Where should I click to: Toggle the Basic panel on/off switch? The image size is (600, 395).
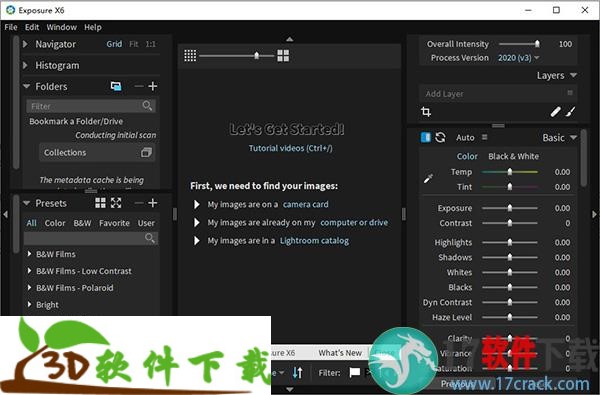click(426, 137)
